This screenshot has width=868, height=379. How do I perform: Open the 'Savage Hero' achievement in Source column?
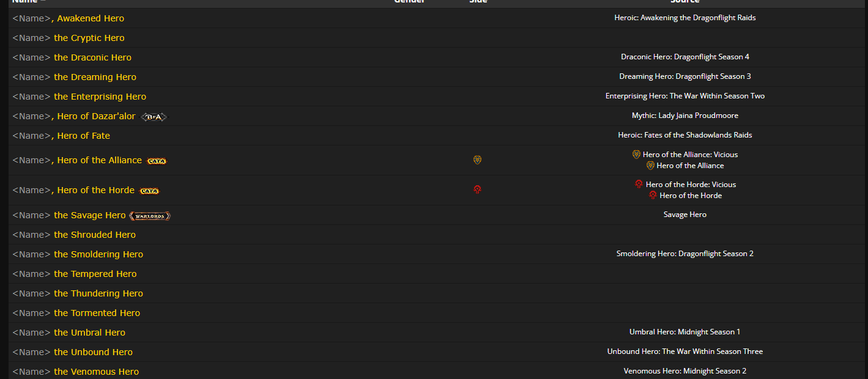(x=685, y=215)
